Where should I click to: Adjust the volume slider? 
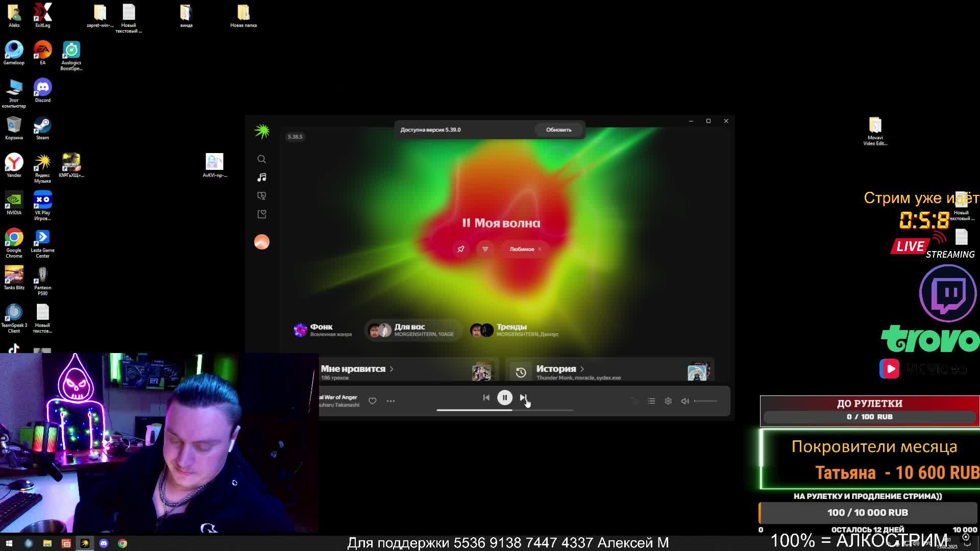706,401
